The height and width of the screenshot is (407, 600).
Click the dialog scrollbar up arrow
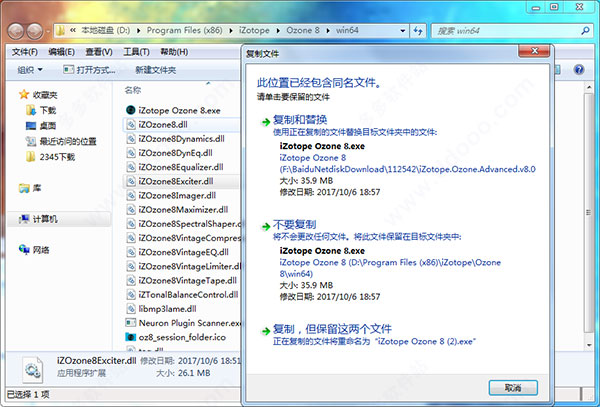[589, 88]
